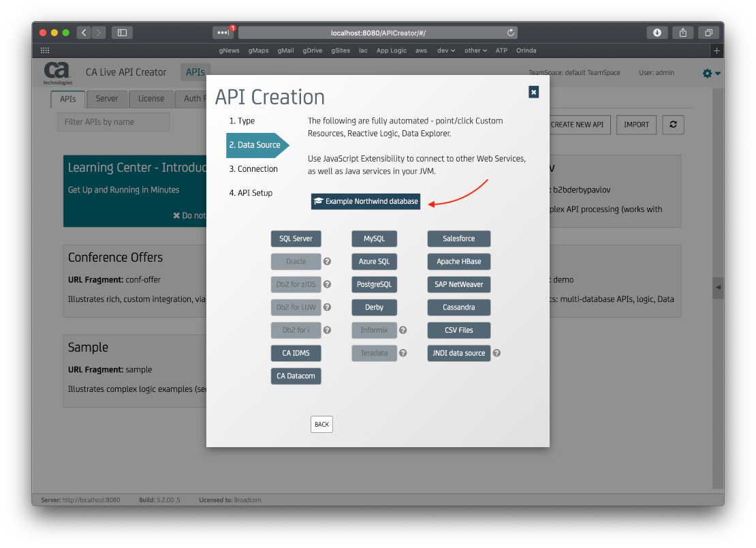Close the API Creation dialog
This screenshot has height=548, width=756.
point(533,92)
